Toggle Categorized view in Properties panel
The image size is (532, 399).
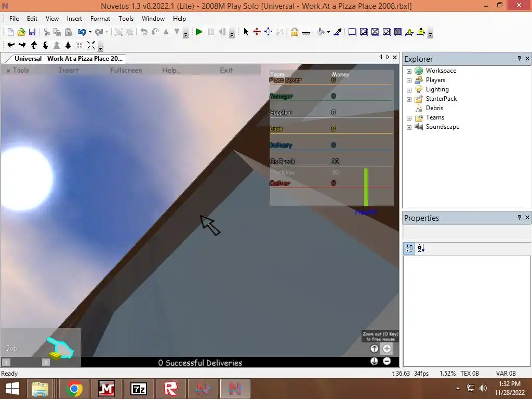point(409,248)
